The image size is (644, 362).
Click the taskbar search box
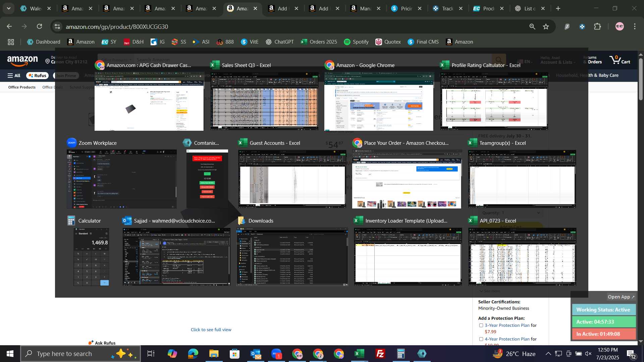[x=80, y=354]
